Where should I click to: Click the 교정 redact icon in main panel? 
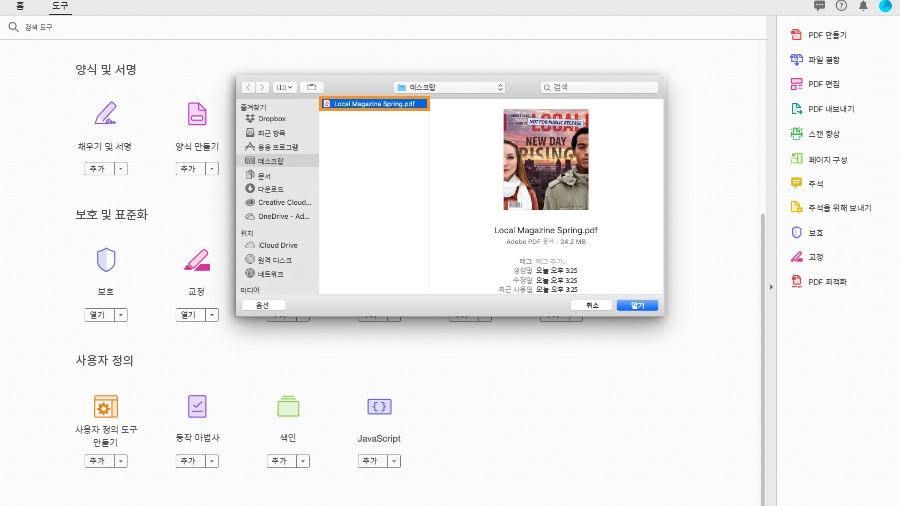tap(197, 260)
